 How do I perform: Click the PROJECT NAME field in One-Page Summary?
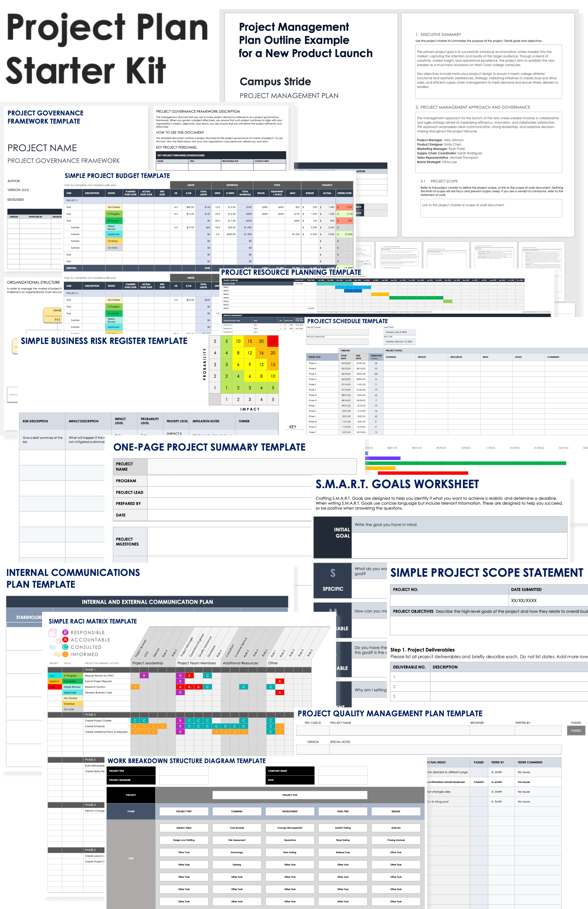coord(252,466)
